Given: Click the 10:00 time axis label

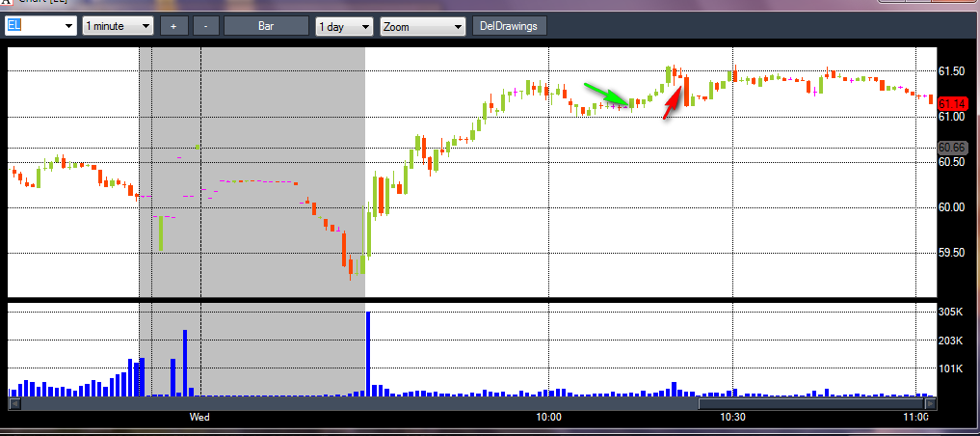Looking at the screenshot, I should point(548,417).
